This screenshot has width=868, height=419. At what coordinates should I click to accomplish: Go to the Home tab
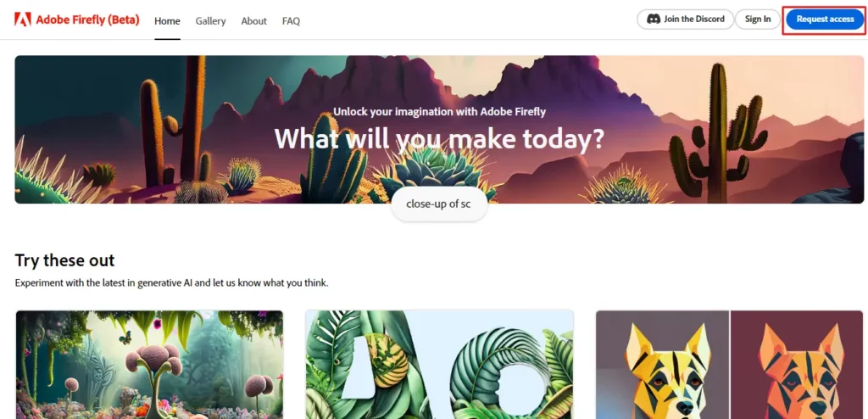coord(167,21)
